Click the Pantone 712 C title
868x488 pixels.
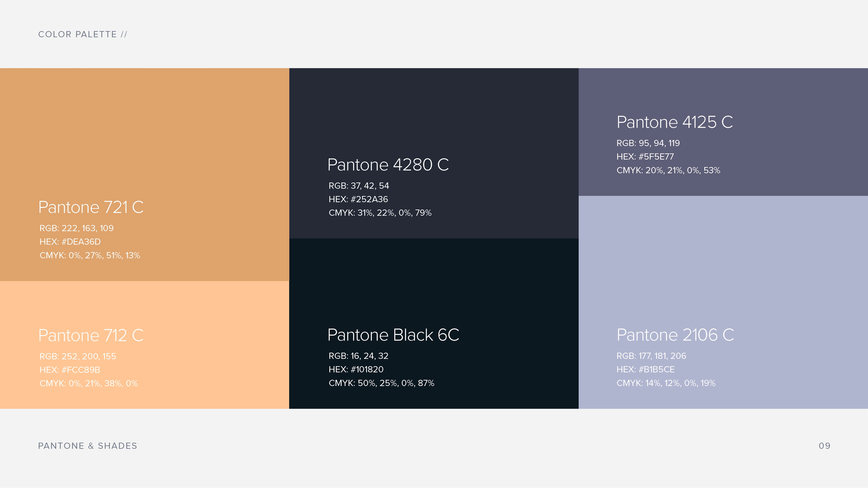pos(91,335)
